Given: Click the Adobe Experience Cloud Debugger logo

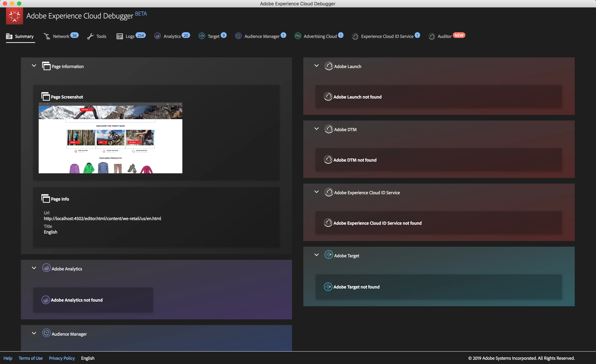Looking at the screenshot, I should (15, 16).
